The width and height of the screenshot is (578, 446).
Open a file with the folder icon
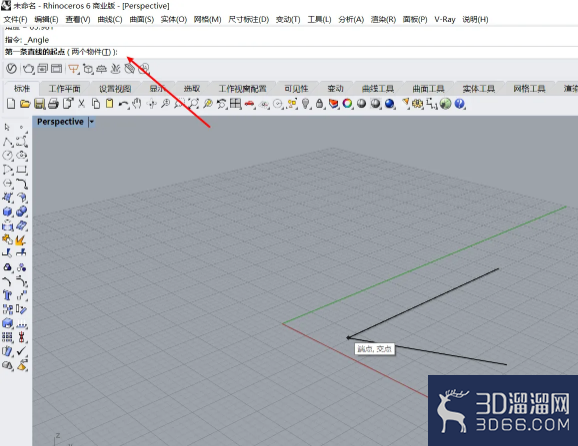point(25,104)
